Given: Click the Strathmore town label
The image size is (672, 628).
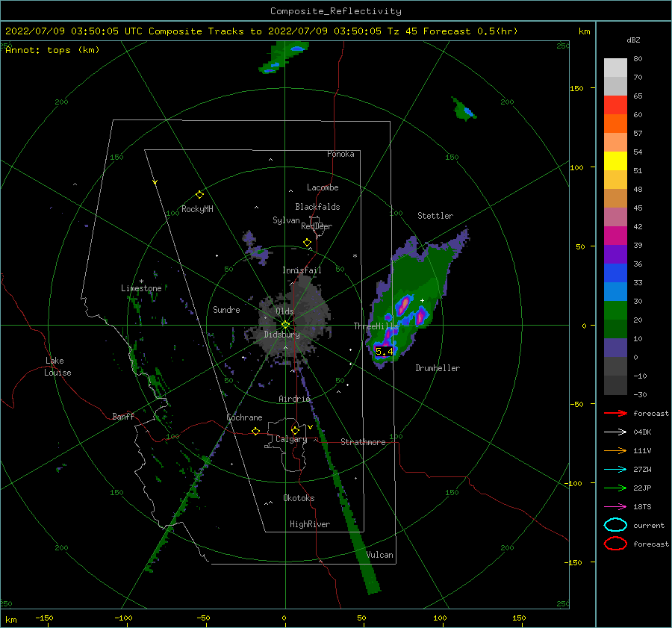Looking at the screenshot, I should click(x=363, y=442).
